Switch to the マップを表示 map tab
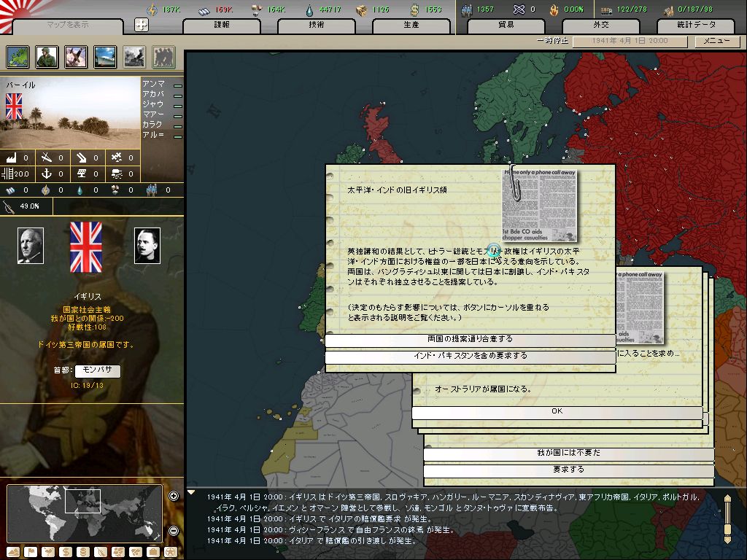747x560 pixels. 67,25
